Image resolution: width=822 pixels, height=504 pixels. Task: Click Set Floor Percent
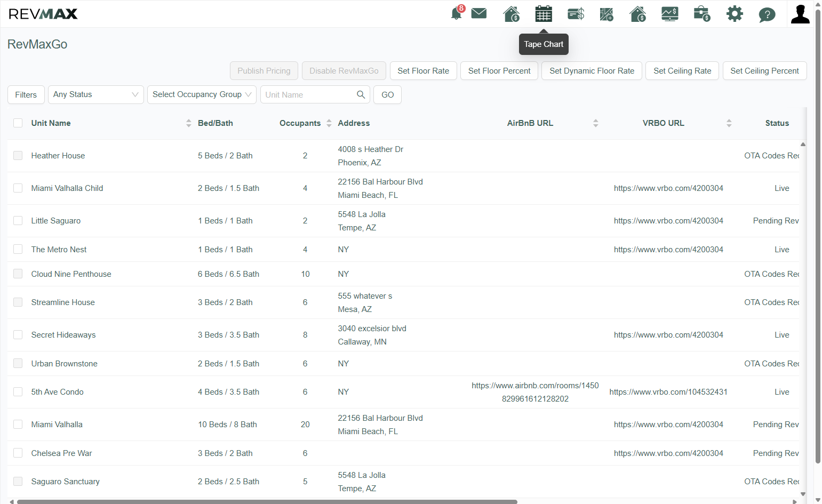(x=499, y=71)
